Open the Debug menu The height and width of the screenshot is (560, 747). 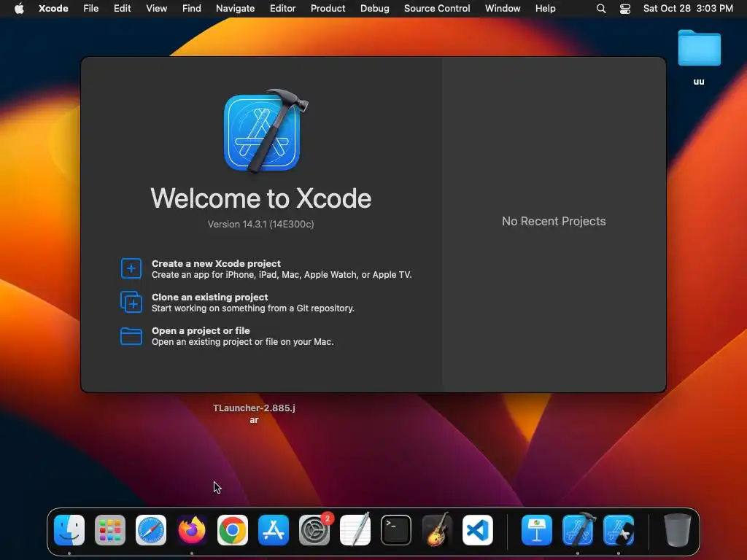[x=374, y=8]
